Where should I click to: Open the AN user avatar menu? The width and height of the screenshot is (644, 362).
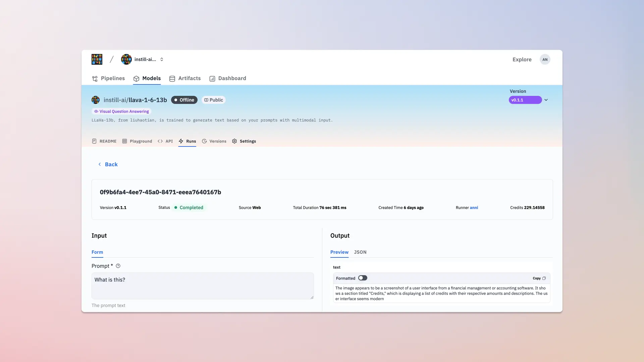tap(545, 59)
